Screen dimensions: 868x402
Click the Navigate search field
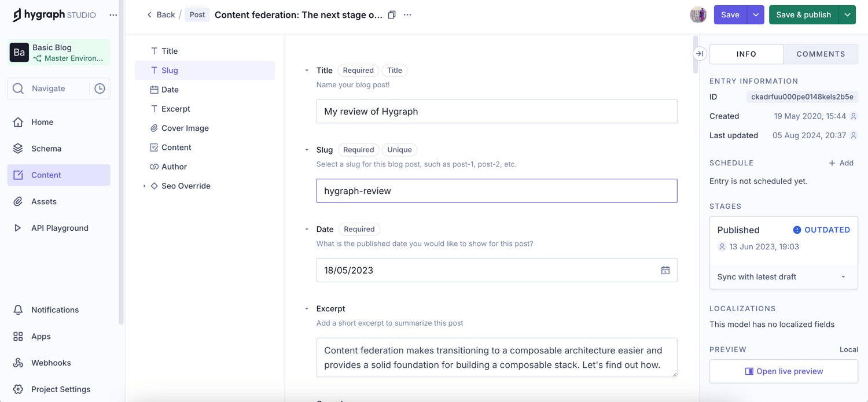[x=49, y=88]
